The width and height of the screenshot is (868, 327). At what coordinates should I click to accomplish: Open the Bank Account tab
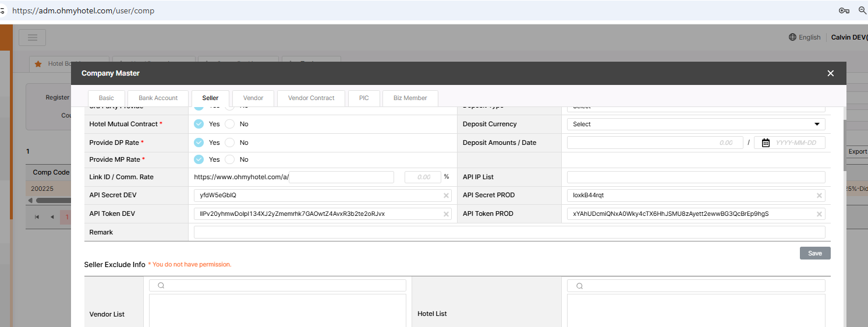(x=158, y=98)
